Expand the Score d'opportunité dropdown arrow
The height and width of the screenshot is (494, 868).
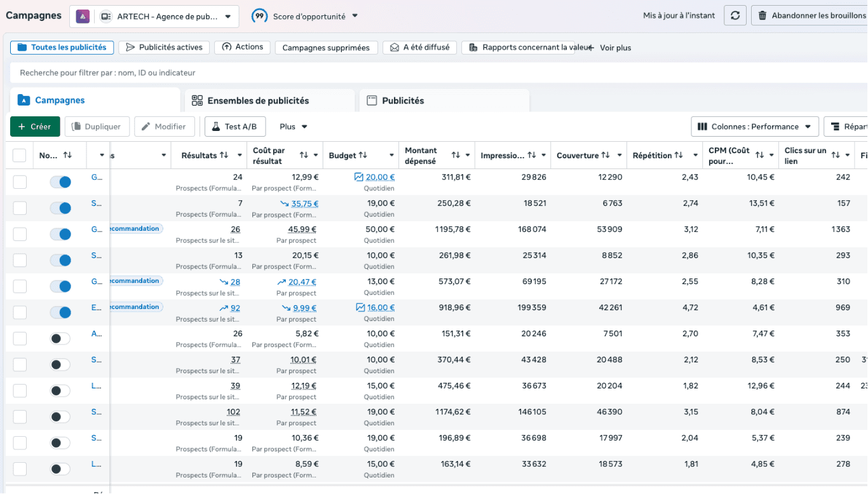pos(355,16)
